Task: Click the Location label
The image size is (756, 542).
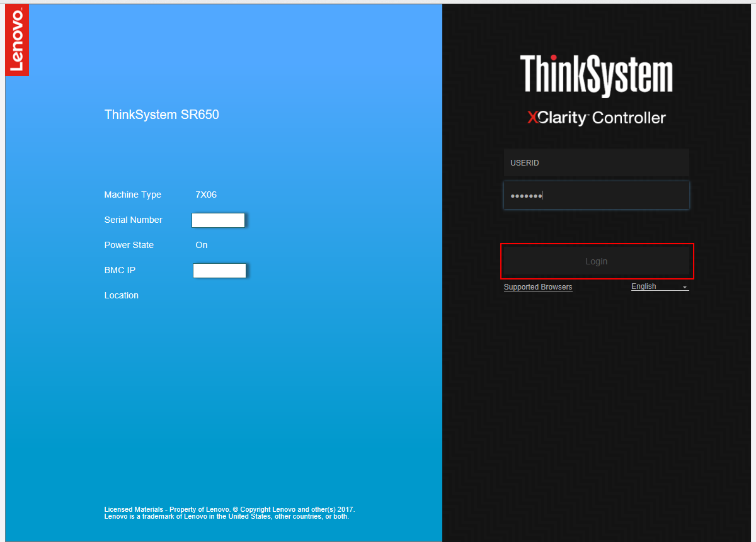Action: click(x=122, y=295)
